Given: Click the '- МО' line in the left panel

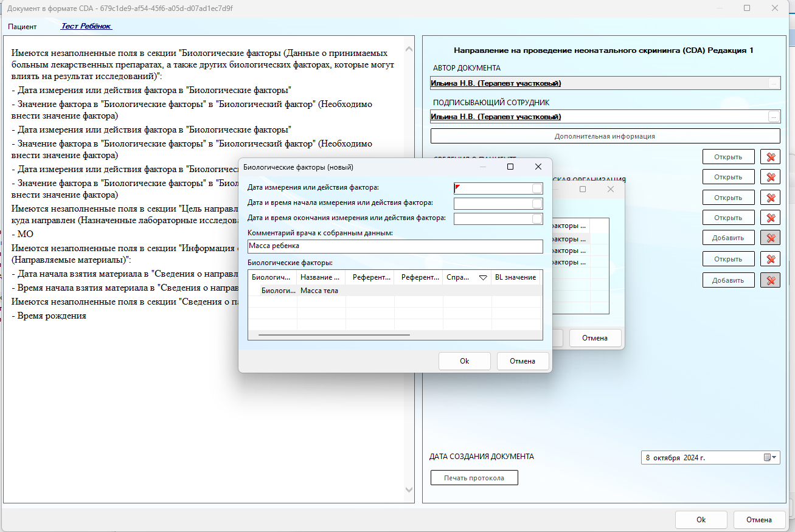Looking at the screenshot, I should pyautogui.click(x=22, y=234).
